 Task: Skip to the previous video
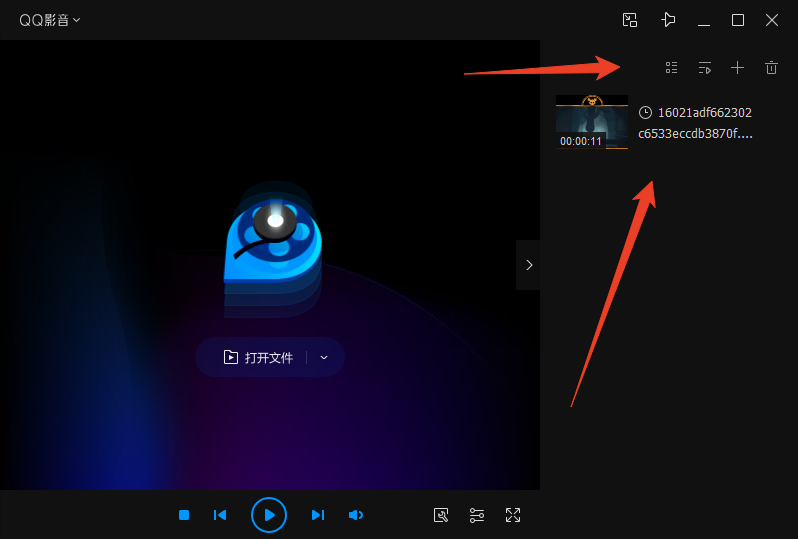coord(220,515)
